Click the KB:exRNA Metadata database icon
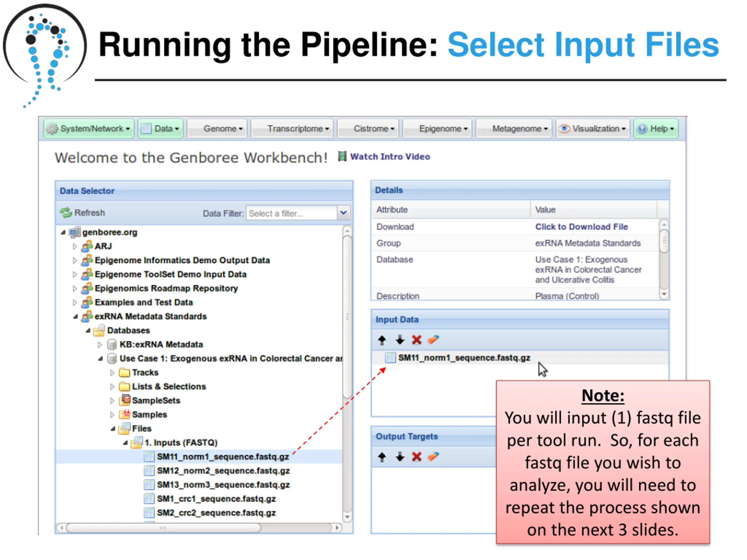This screenshot has height=560, width=747. tap(112, 344)
